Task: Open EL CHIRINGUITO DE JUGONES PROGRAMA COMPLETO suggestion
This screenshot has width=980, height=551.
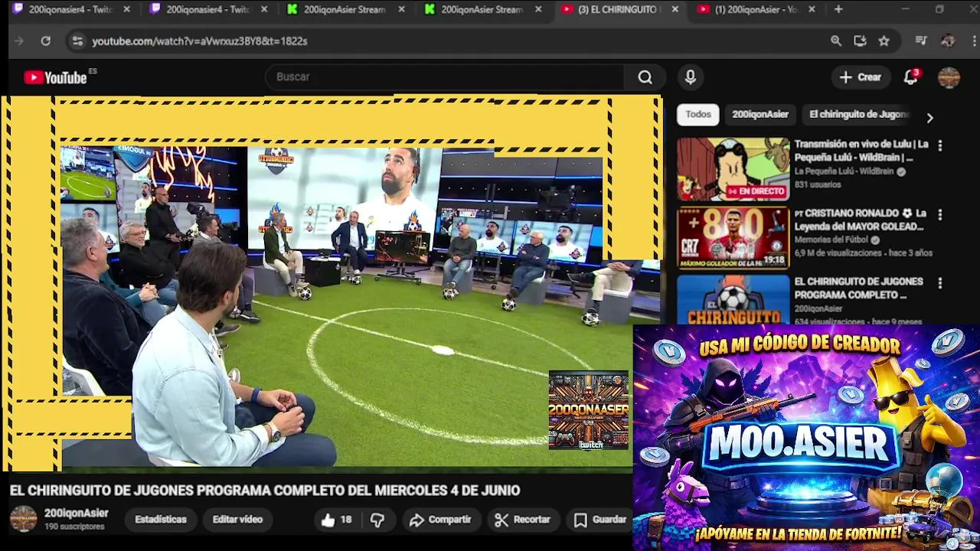Action: click(x=858, y=289)
